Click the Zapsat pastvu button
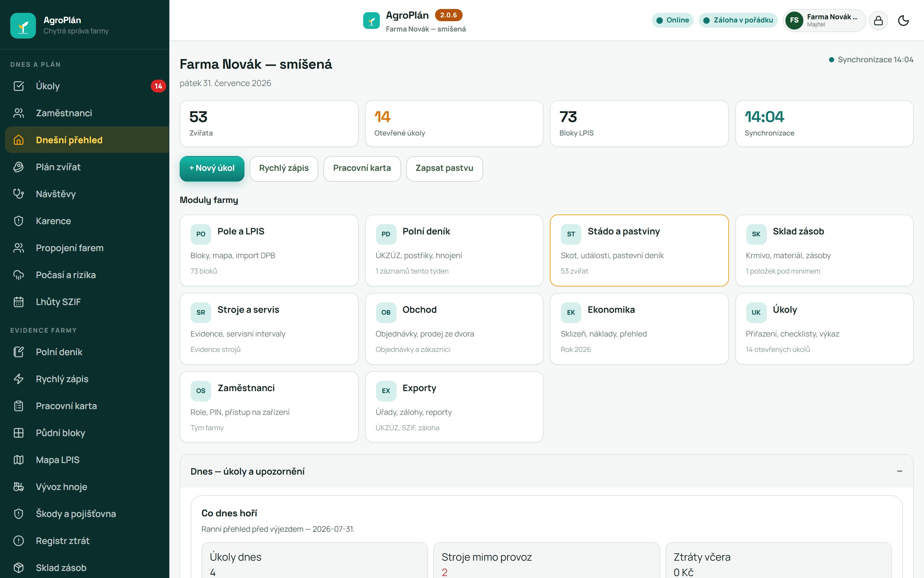Viewport: 924px width, 578px height. click(x=444, y=168)
